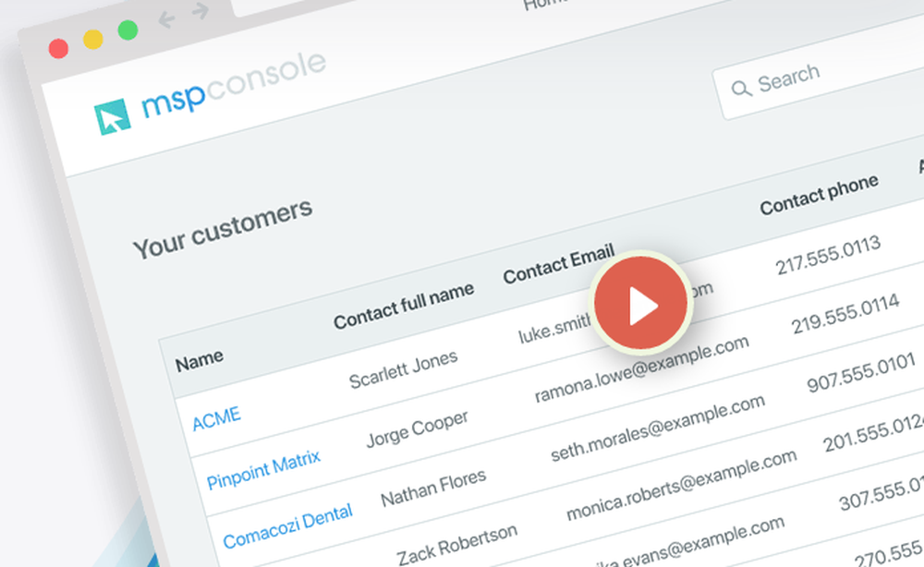Click the browser forward arrow
The height and width of the screenshot is (567, 924).
[201, 10]
